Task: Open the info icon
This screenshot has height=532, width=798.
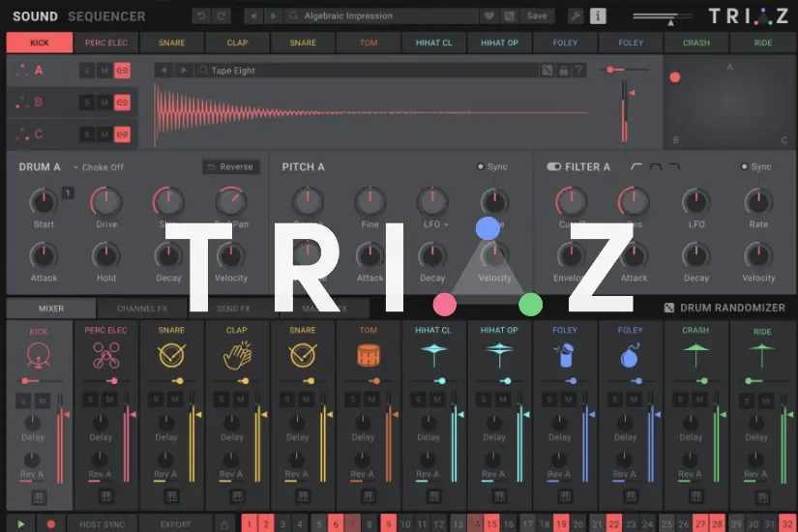Action: point(598,15)
